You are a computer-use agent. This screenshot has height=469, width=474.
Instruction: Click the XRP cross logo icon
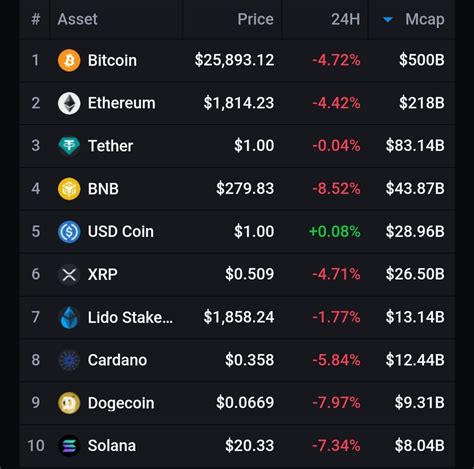tap(69, 274)
